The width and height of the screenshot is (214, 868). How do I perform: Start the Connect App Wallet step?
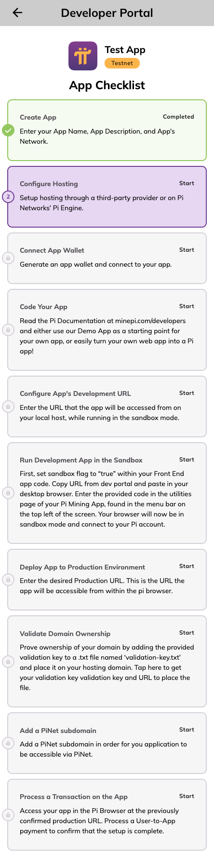tap(187, 250)
